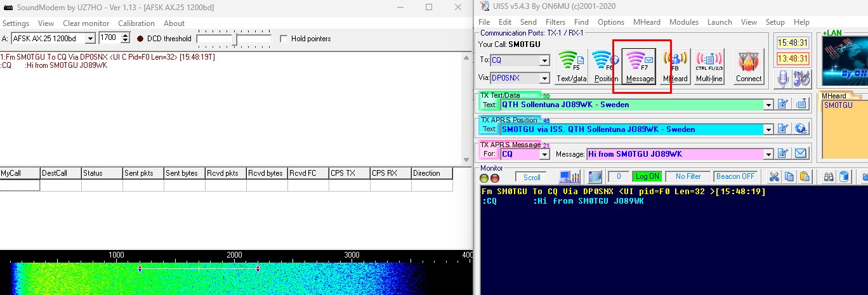This screenshot has height=295, width=868.
Task: Expand the TX Text/Data text dropdown
Action: 769,105
